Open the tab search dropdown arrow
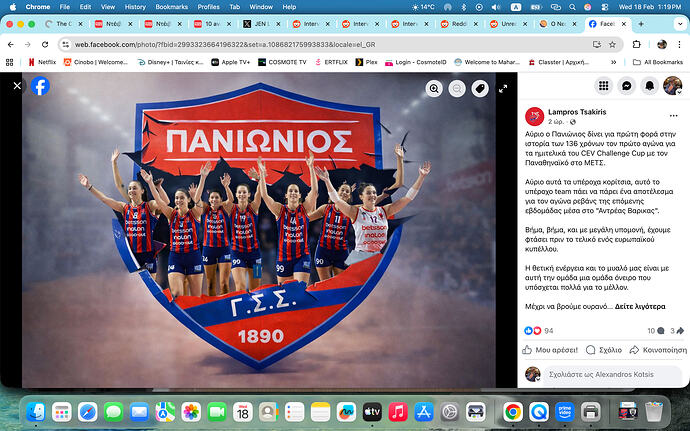The height and width of the screenshot is (431, 690). [680, 24]
